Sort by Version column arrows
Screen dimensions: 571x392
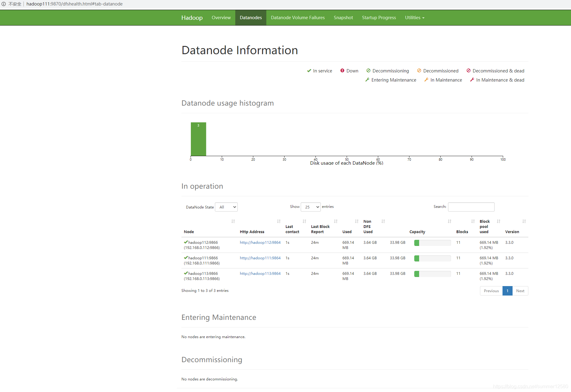point(524,221)
